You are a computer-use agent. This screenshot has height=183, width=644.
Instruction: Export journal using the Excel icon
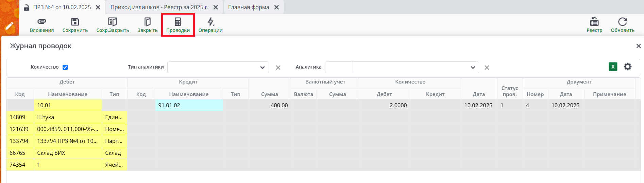point(613,67)
